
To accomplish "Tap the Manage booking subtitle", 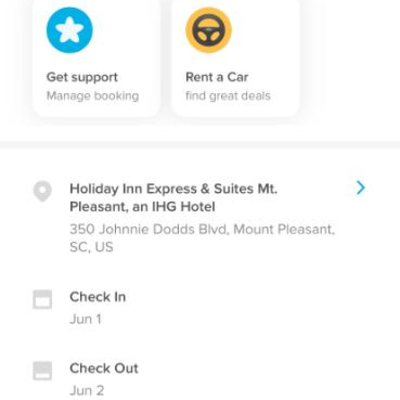I will 93,96.
